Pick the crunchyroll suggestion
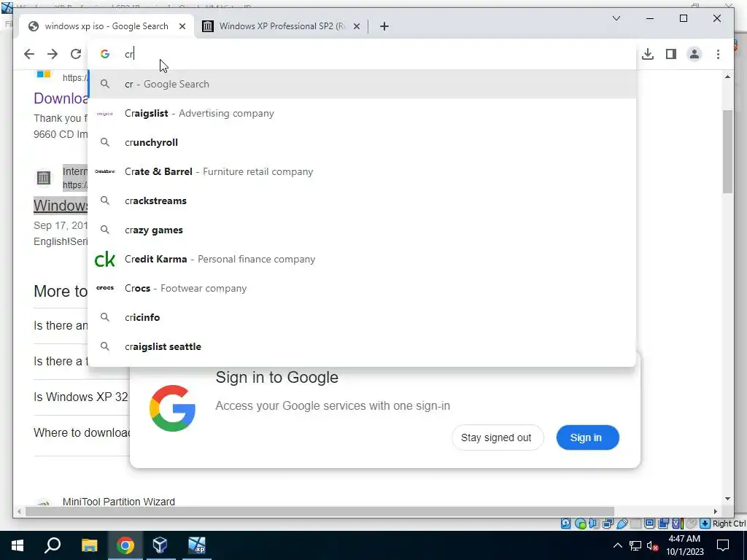The width and height of the screenshot is (747, 560). (362, 142)
